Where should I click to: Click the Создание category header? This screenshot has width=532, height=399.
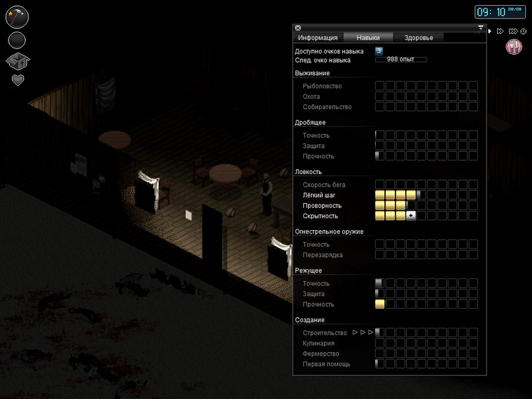click(x=309, y=320)
